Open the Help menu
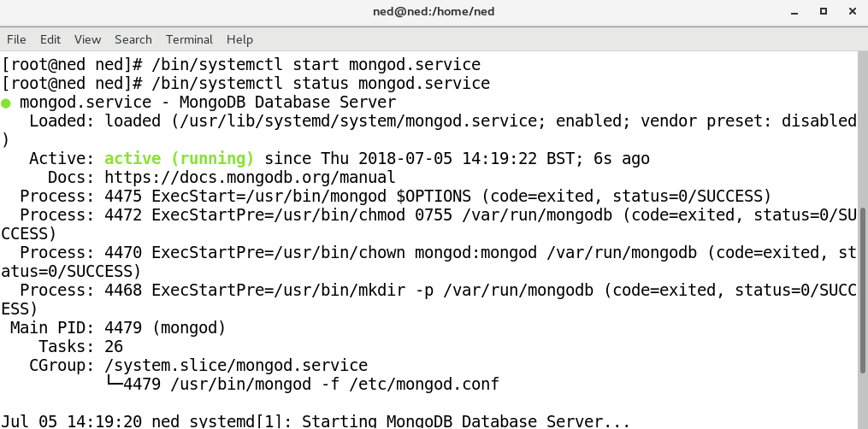This screenshot has height=429, width=868. point(239,39)
